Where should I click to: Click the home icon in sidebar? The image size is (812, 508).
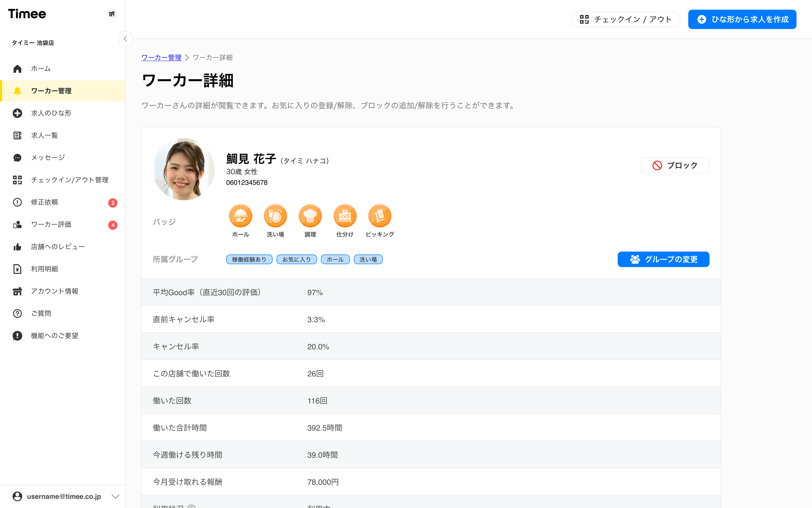click(x=17, y=69)
